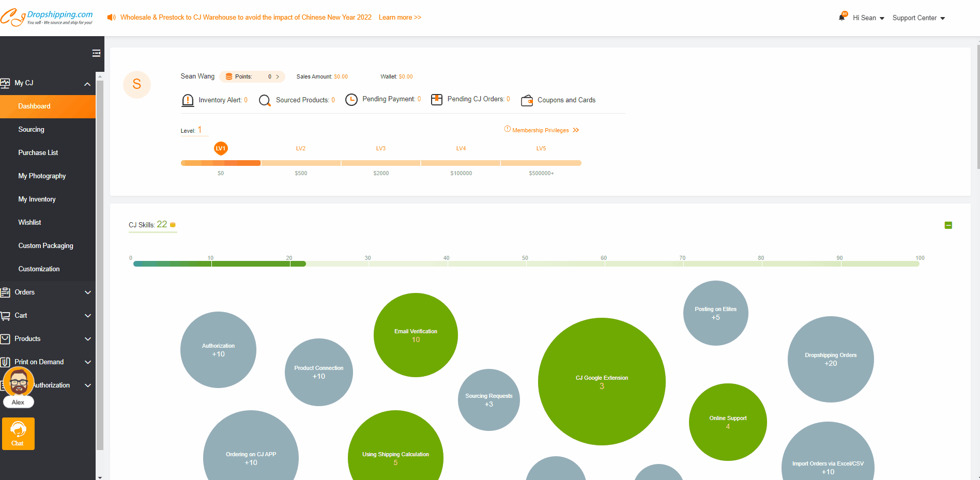
Task: Click the Sourced Products magnifier icon
Action: click(265, 100)
